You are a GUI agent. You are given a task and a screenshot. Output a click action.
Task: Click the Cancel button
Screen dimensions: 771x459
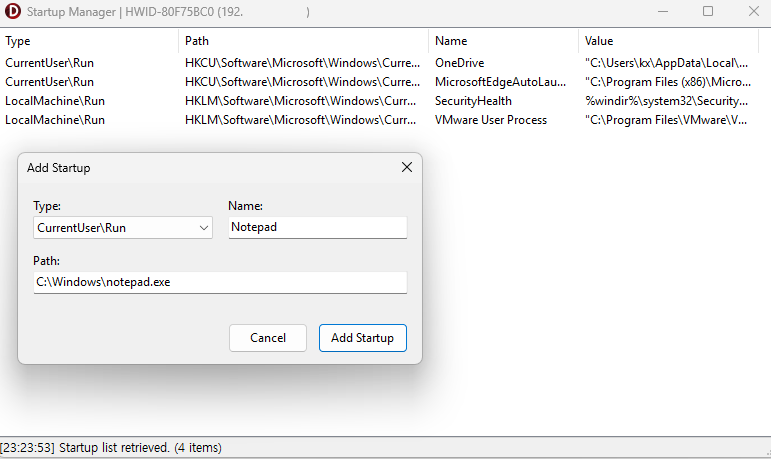268,338
